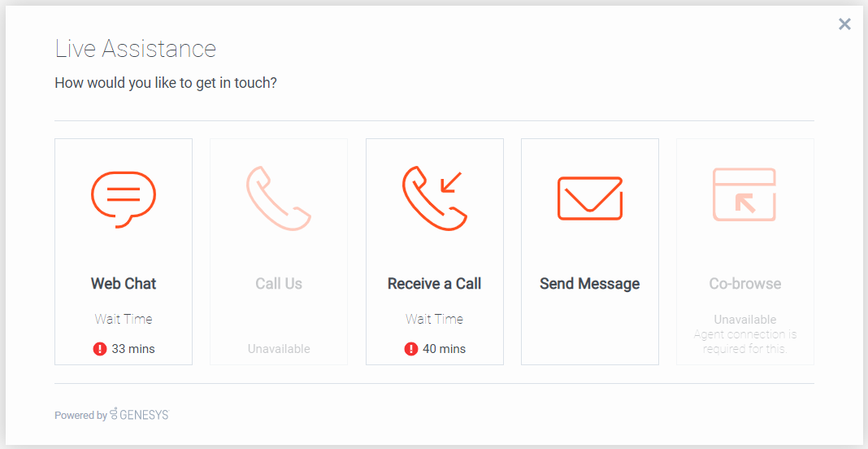The width and height of the screenshot is (868, 449).
Task: Click the Live Assistance heading
Action: click(136, 49)
